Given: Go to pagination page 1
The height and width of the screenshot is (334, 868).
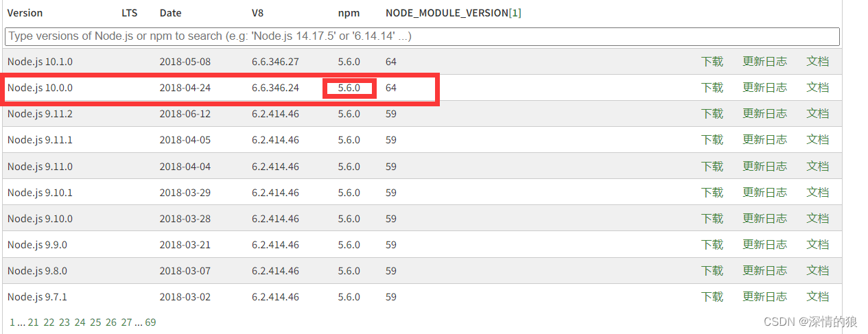Looking at the screenshot, I should (x=12, y=322).
